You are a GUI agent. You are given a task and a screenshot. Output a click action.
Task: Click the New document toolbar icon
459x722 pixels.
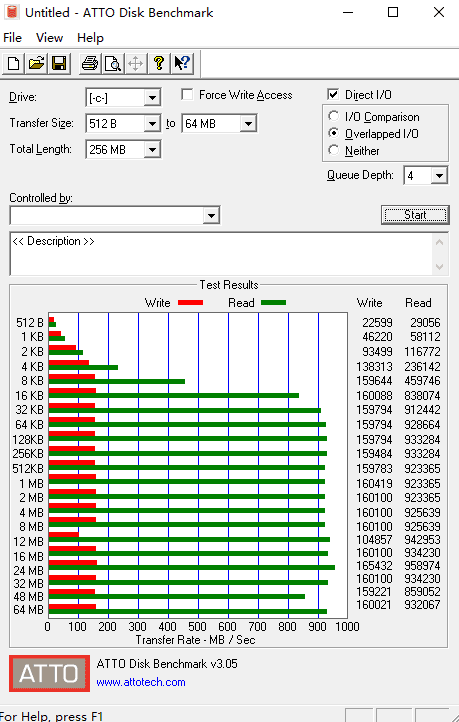tap(13, 63)
